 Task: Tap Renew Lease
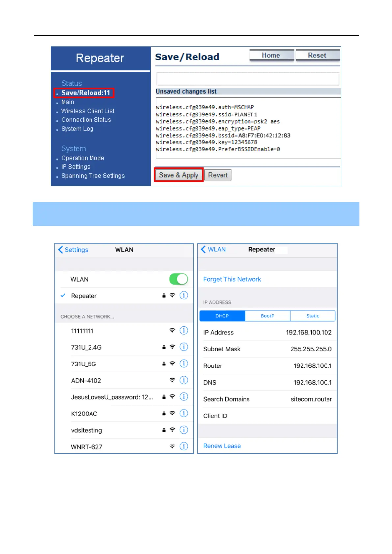point(222,446)
